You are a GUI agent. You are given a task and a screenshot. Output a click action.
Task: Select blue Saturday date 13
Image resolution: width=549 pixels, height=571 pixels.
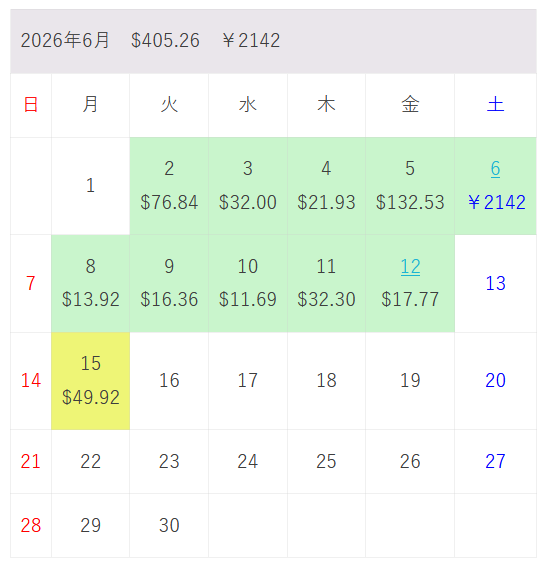(x=495, y=283)
